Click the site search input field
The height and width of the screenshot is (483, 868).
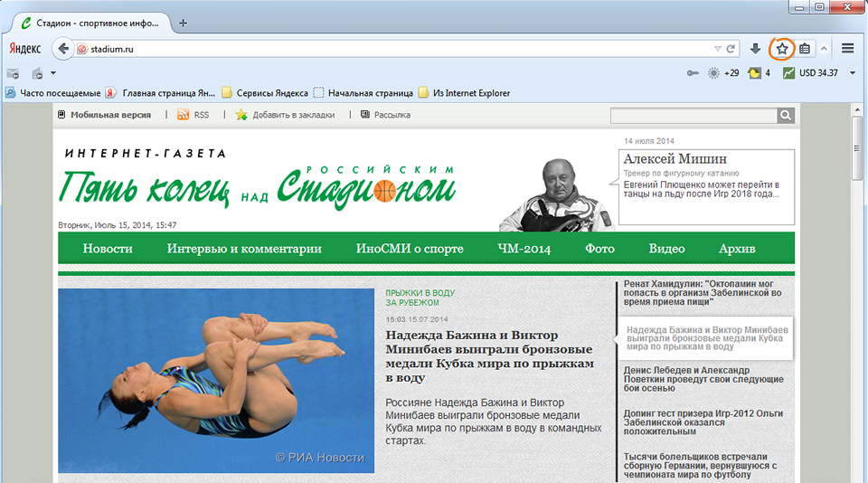(x=693, y=115)
